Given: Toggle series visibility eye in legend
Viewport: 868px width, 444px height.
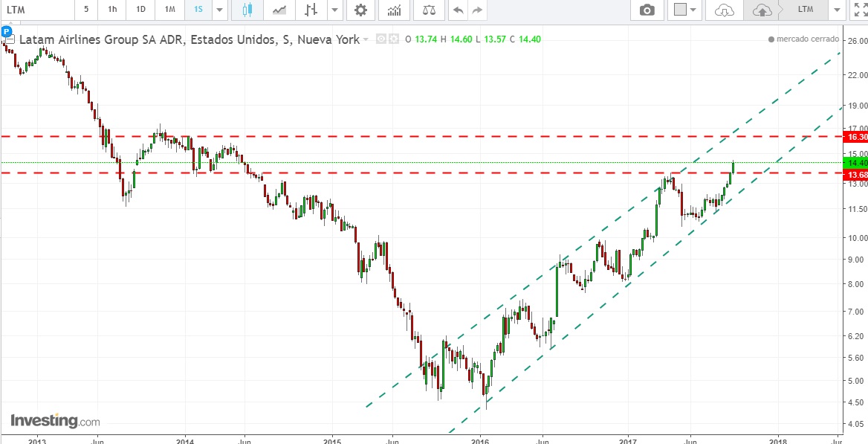Looking at the screenshot, I should tap(380, 39).
